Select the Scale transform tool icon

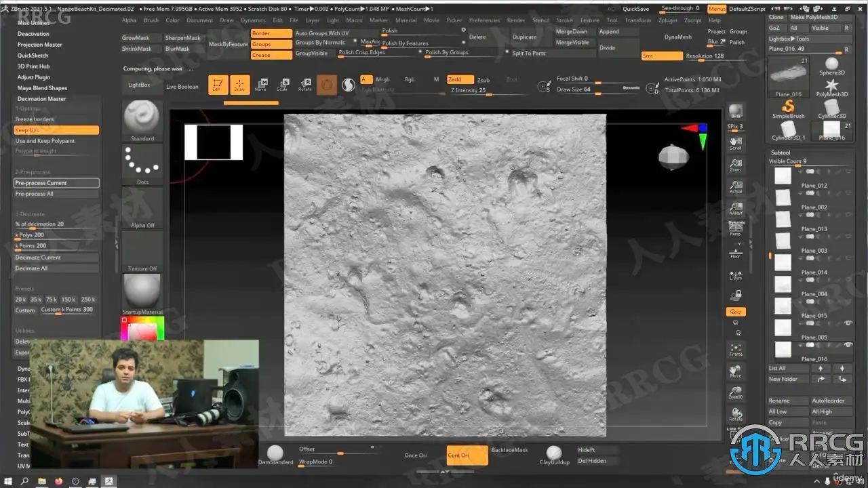pos(282,84)
